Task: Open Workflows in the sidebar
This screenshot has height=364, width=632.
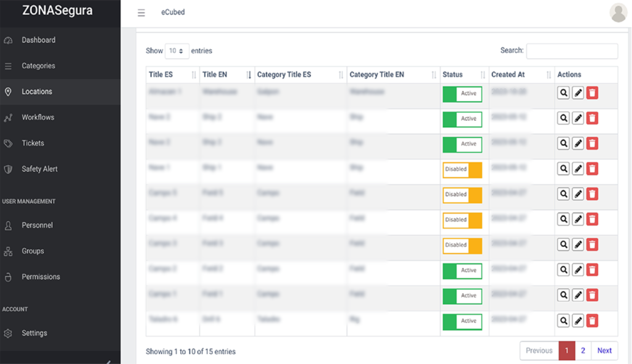Action: coord(38,117)
